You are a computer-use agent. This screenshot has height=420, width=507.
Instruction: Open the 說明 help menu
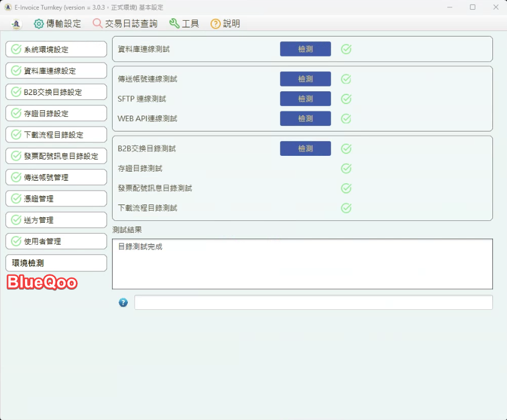(x=225, y=24)
